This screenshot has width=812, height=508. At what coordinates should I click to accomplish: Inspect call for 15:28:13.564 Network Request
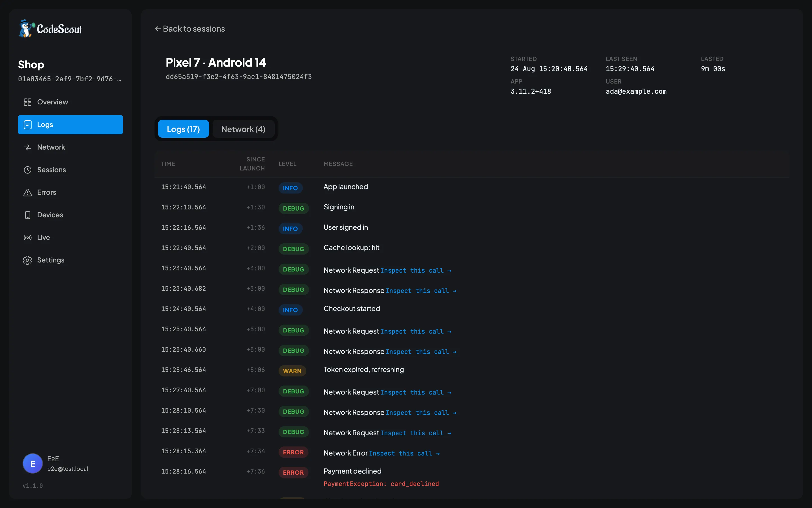click(x=416, y=433)
